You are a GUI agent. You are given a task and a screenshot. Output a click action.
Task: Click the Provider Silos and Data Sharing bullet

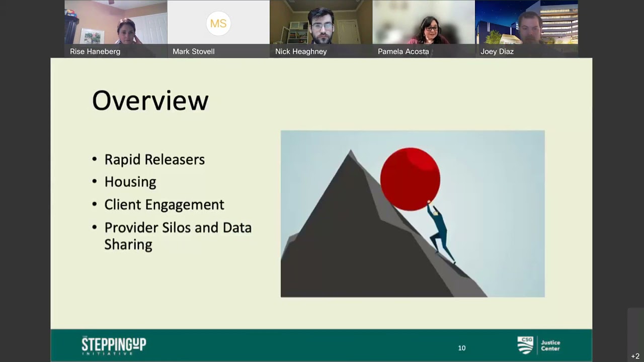coord(178,236)
